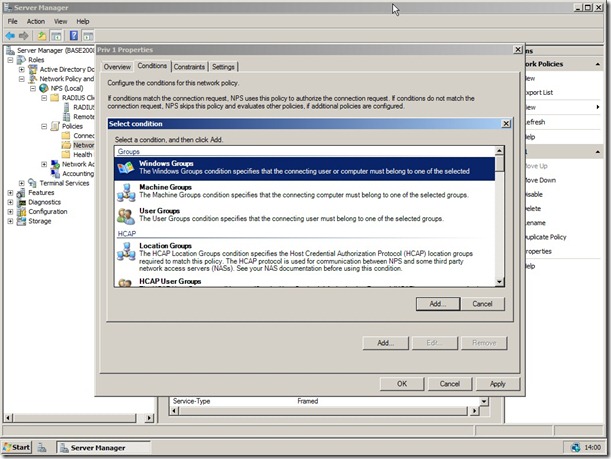Click the User Groups condition icon
Screen dimensions: 611x459
tap(126, 216)
